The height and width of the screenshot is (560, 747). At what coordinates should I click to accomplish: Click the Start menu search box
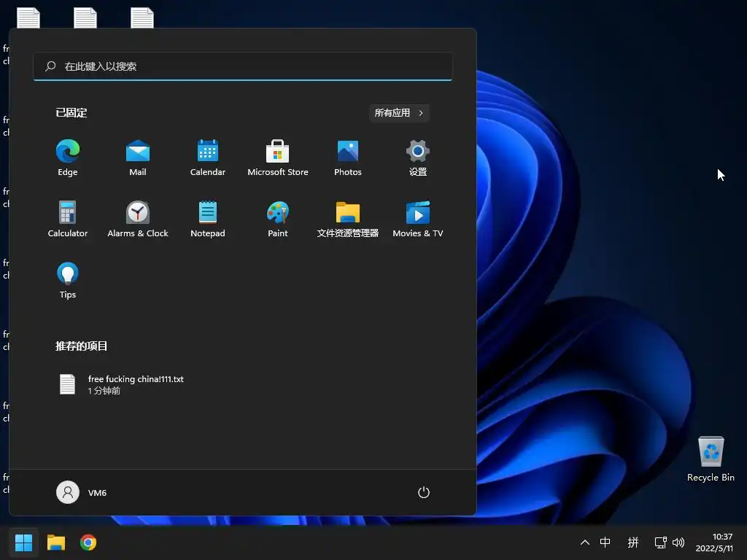pyautogui.click(x=243, y=66)
